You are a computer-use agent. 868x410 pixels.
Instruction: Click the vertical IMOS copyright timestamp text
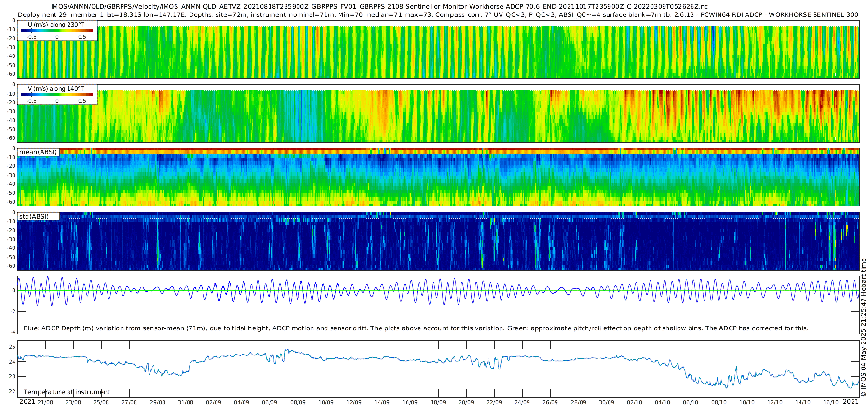[864, 328]
